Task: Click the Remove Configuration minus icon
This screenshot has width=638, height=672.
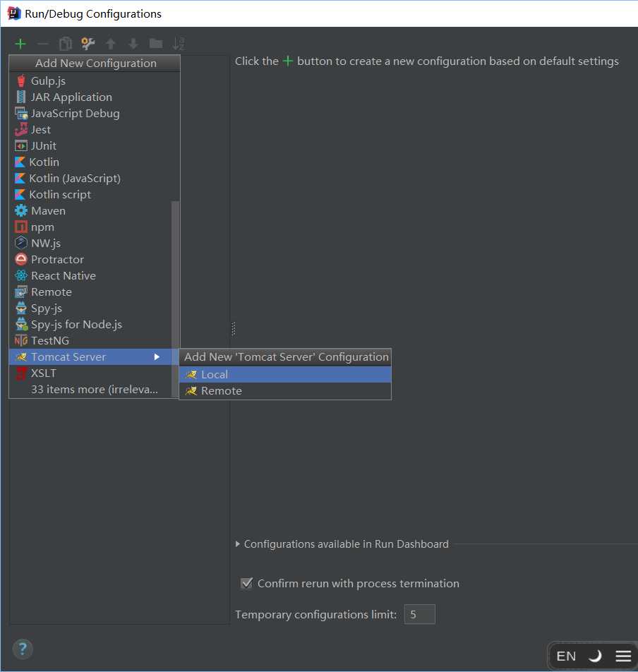Action: (x=43, y=43)
